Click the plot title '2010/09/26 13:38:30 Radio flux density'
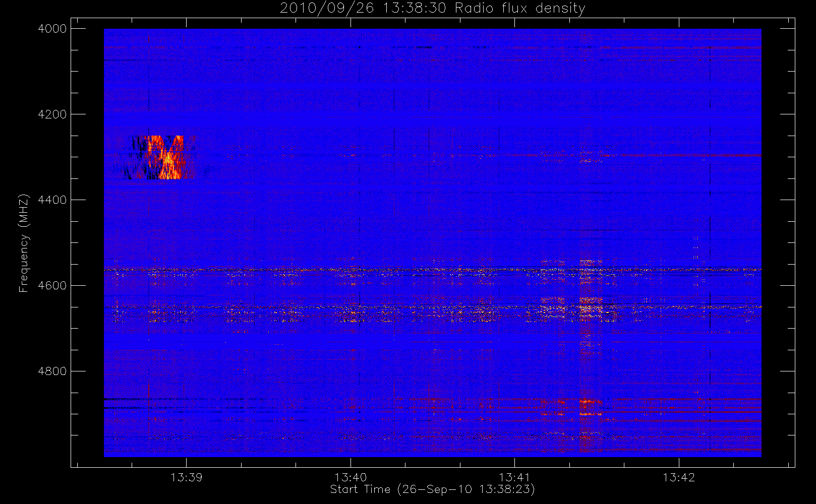This screenshot has width=816, height=504. tap(433, 9)
